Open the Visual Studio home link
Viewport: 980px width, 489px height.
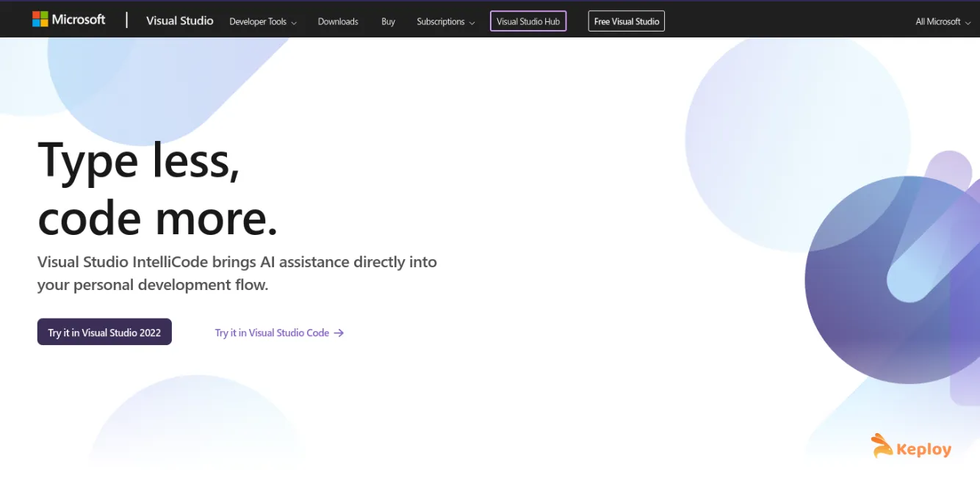(x=179, y=21)
